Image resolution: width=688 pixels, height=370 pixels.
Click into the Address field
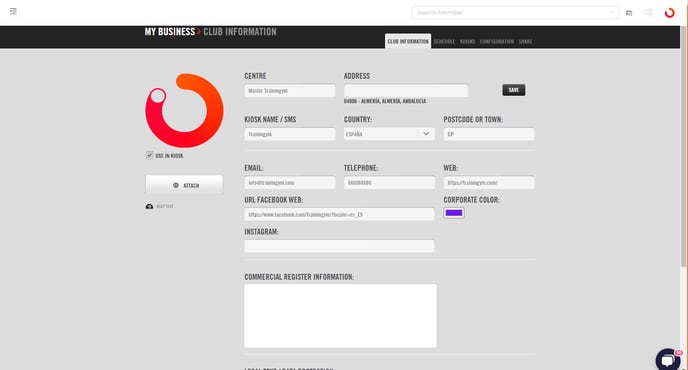click(x=406, y=90)
